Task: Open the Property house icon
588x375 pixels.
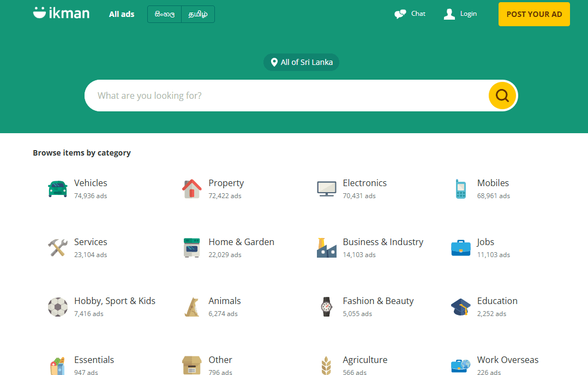Action: point(191,189)
